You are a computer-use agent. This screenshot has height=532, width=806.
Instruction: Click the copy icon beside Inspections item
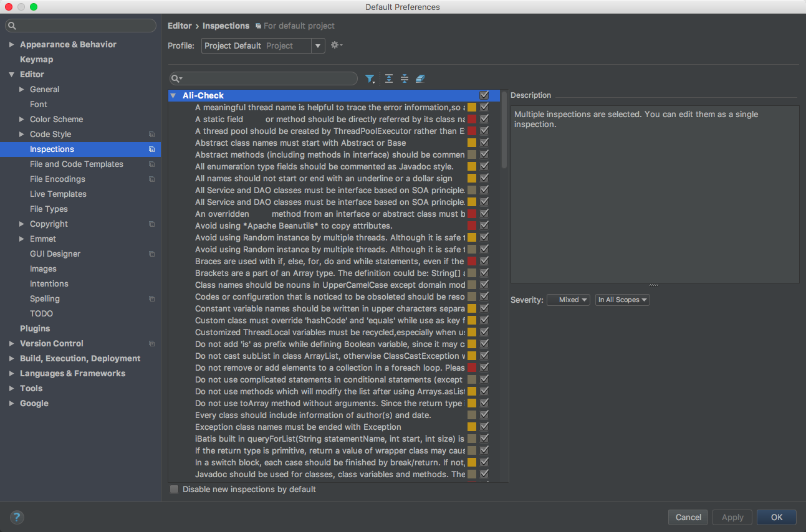[x=151, y=150]
